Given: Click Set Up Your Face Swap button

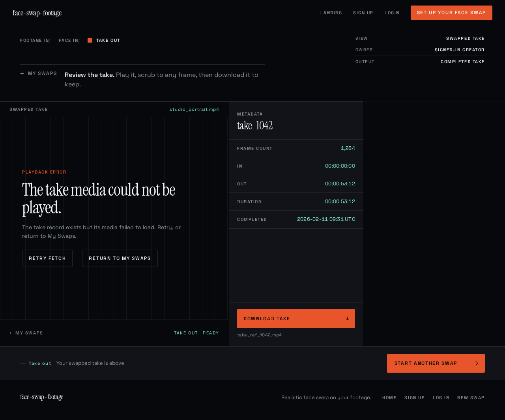Looking at the screenshot, I should click(x=451, y=13).
